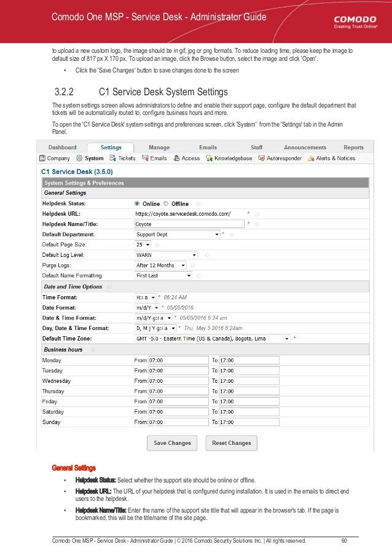Open the Time Format dropdown
392x555 pixels.
coord(146,297)
